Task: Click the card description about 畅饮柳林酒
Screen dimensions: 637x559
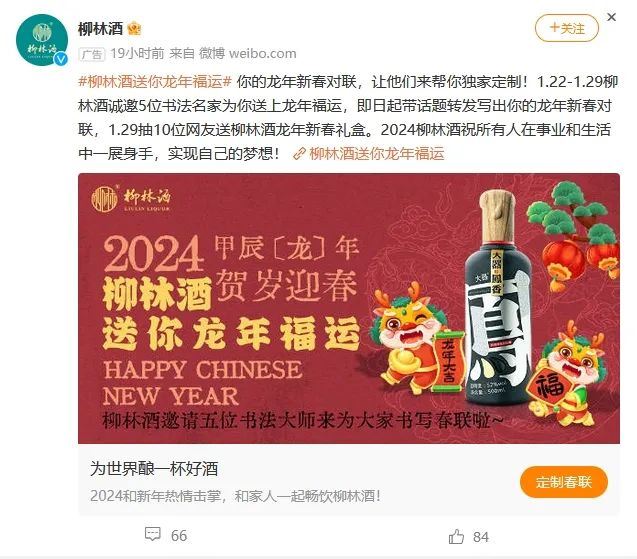Action: (x=236, y=496)
